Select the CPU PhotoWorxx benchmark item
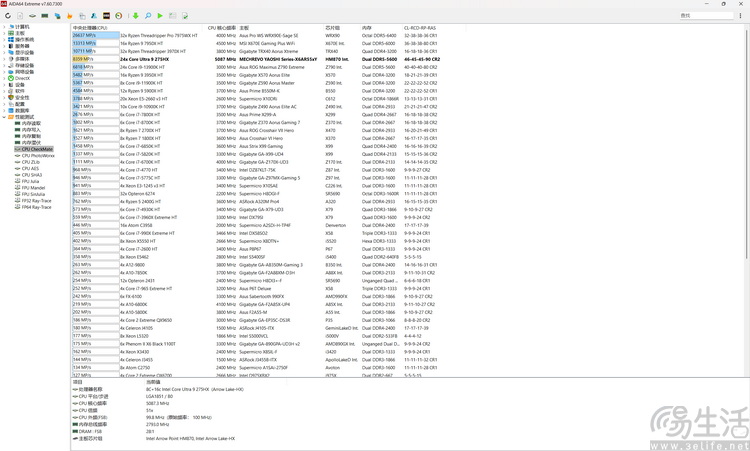The width and height of the screenshot is (750, 451). point(35,155)
